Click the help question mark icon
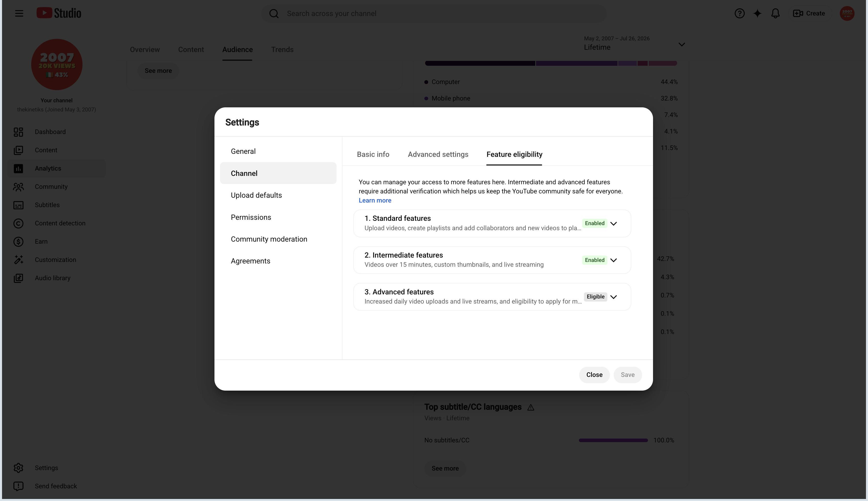The image size is (868, 501). click(x=739, y=13)
